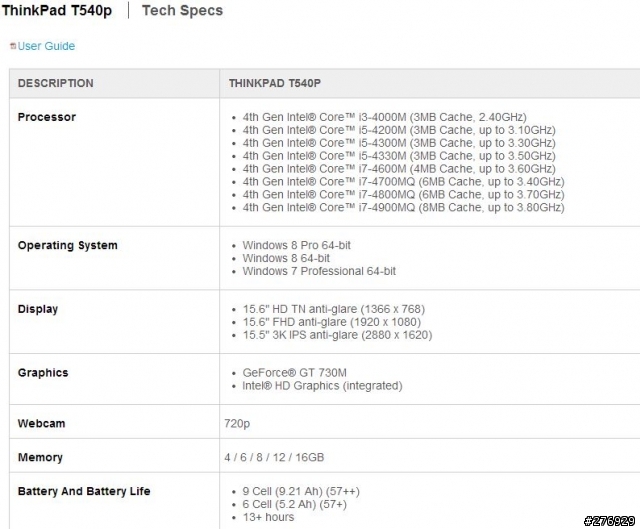This screenshot has height=529, width=640.
Task: Click the Webcam 720p value
Action: (x=237, y=424)
